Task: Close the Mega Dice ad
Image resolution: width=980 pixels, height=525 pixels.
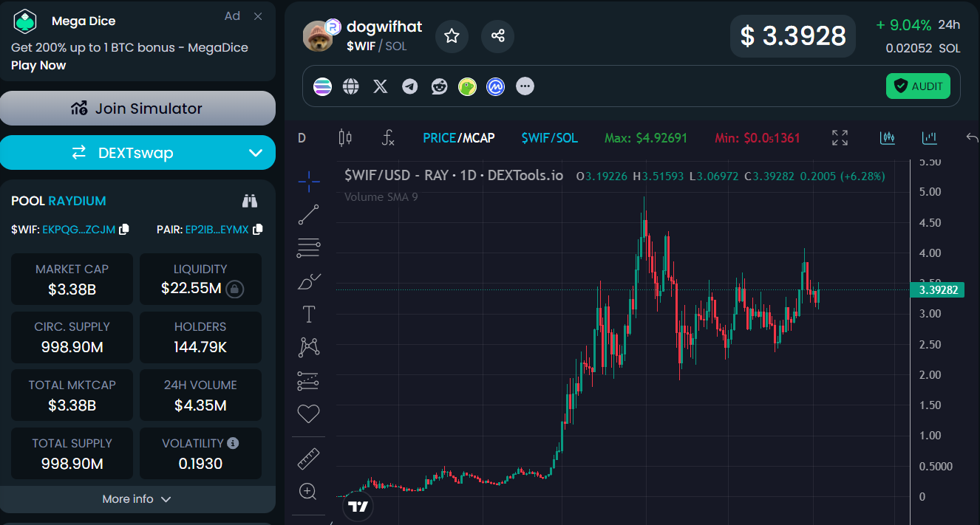Action: coord(258,16)
